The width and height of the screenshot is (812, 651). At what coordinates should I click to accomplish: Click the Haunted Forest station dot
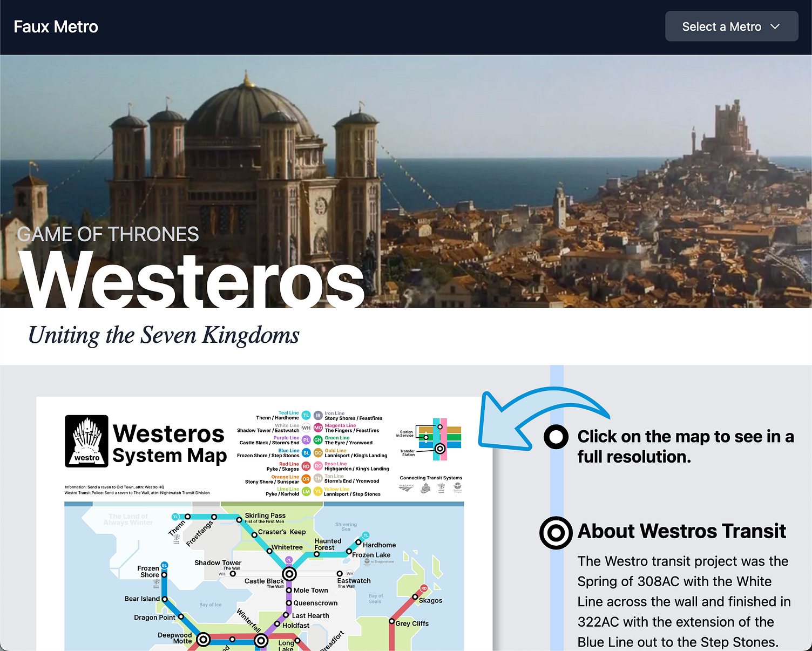tap(316, 554)
